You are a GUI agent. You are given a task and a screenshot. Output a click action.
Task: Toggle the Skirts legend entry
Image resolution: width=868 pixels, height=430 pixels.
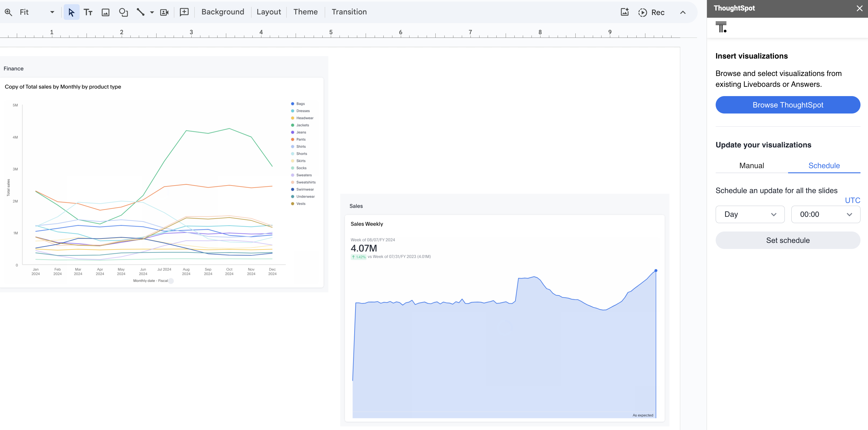298,161
